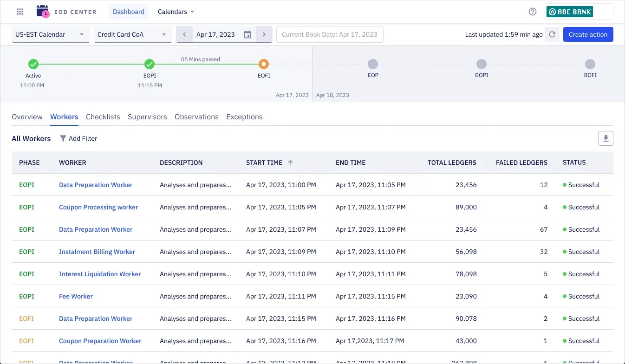Refresh the last updated data

pos(552,34)
